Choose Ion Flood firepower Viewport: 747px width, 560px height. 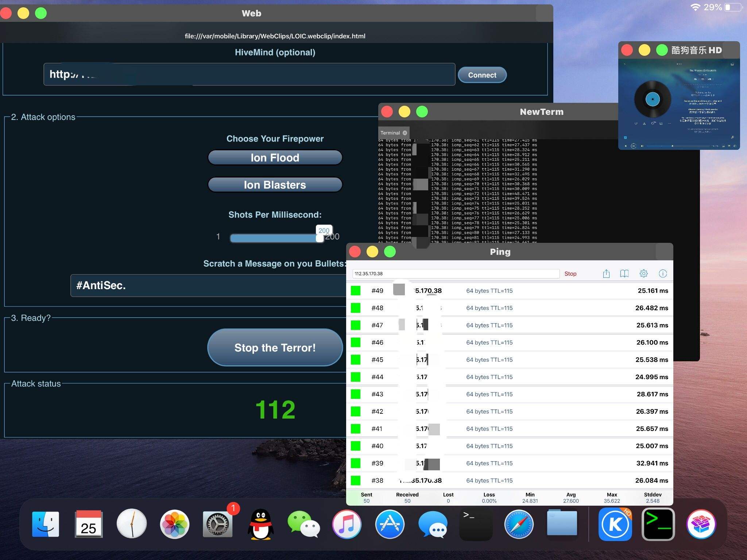[x=275, y=157]
